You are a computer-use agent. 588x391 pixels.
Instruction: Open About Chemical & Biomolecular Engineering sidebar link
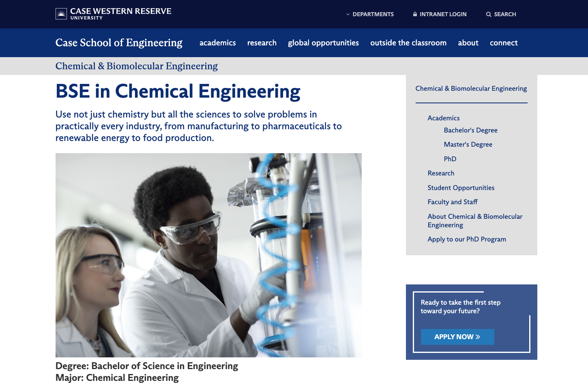[x=475, y=220]
